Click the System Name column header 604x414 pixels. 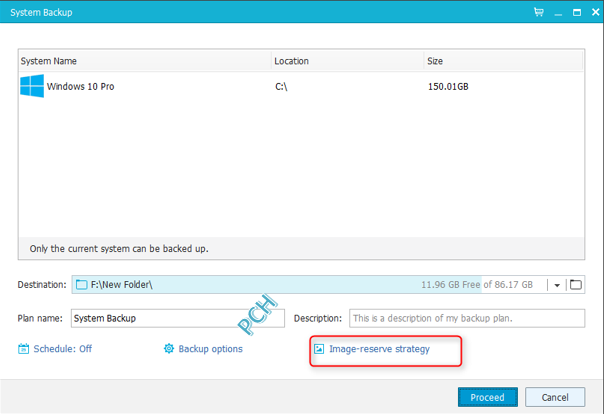145,61
